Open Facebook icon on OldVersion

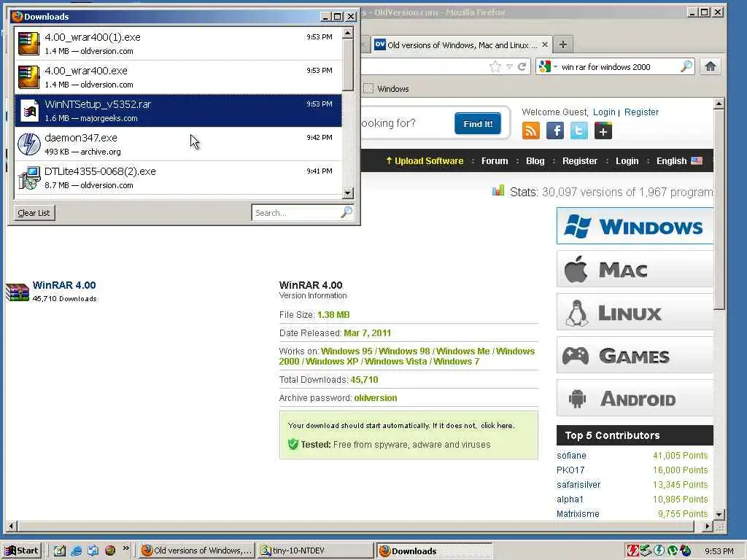(555, 131)
